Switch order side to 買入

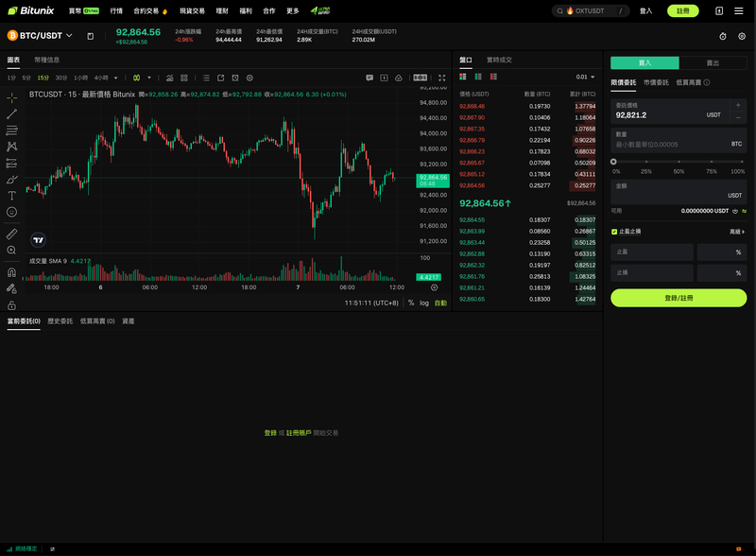(644, 62)
